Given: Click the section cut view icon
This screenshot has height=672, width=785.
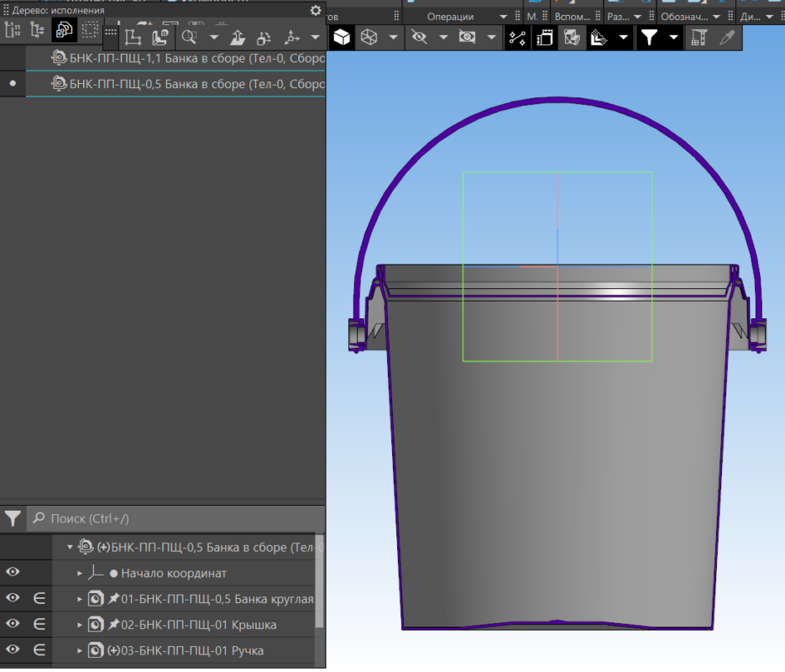Looking at the screenshot, I should pos(572,38).
